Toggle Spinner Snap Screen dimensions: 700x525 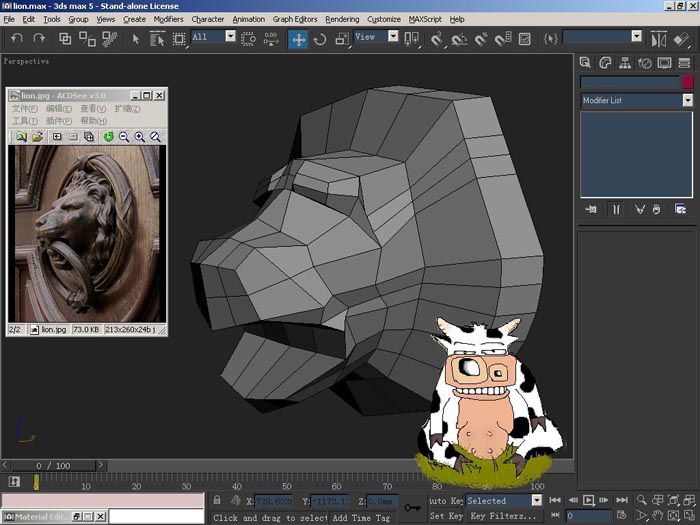click(503, 39)
